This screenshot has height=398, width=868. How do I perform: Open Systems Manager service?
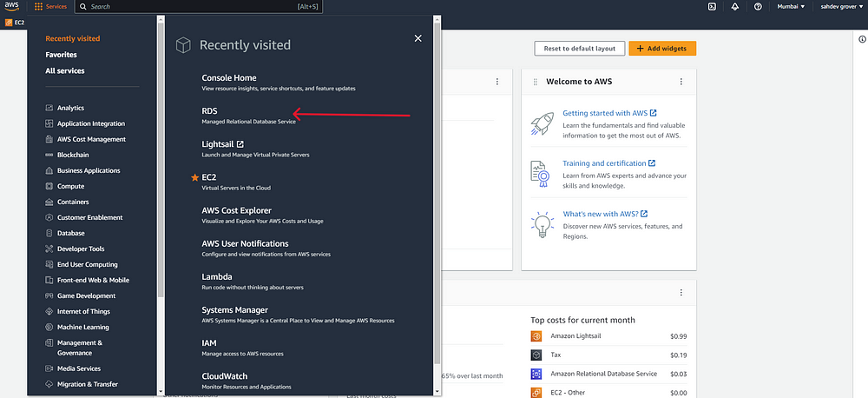(234, 310)
